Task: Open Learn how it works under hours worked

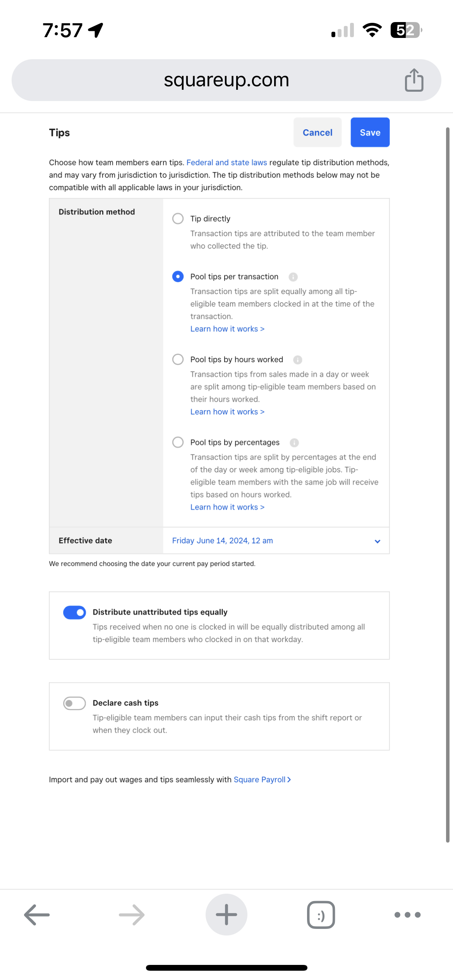Action: [227, 411]
